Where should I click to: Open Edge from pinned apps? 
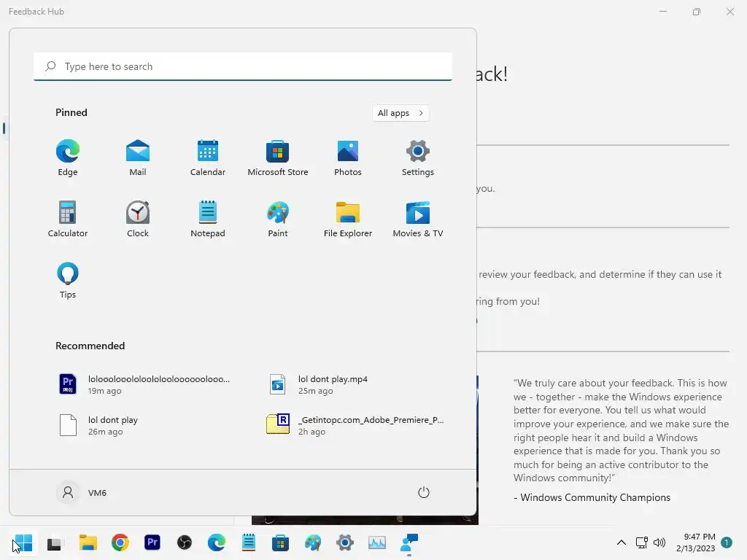point(68,158)
